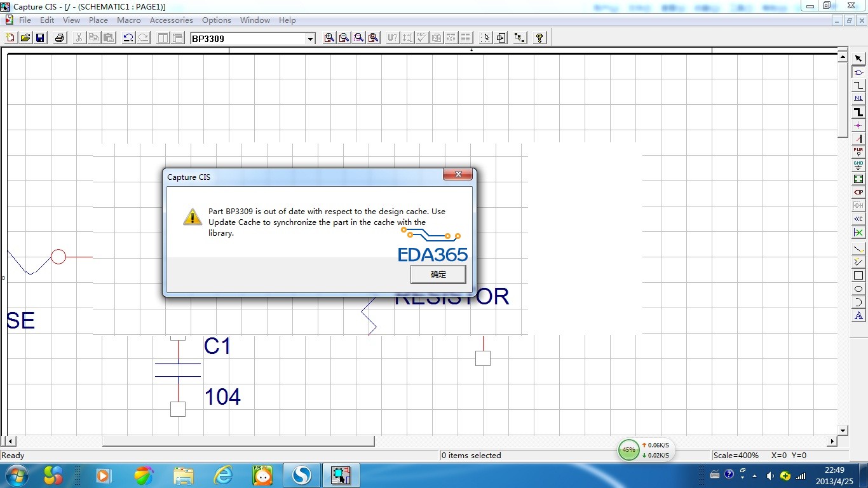
Task: Close the Capture CIS warning dialog
Action: [x=458, y=175]
